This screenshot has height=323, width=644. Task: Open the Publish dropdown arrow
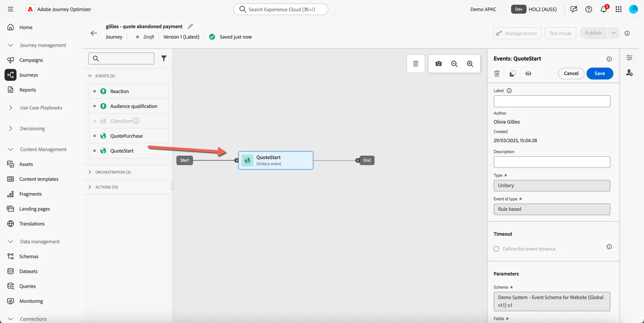[613, 33]
